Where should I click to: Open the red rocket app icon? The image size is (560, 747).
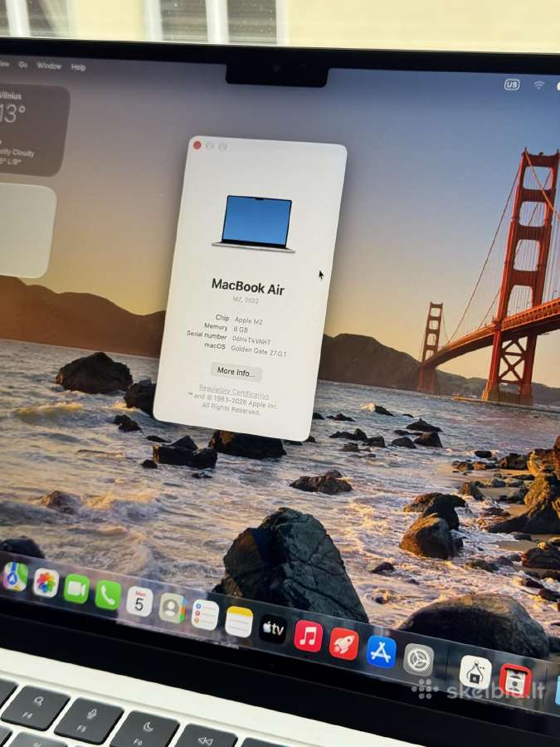pos(343,643)
